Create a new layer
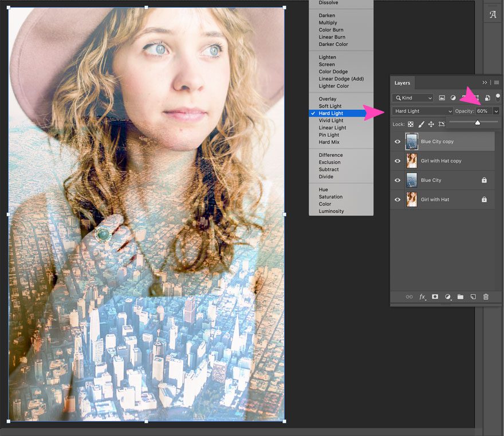This screenshot has width=504, height=436. (473, 296)
